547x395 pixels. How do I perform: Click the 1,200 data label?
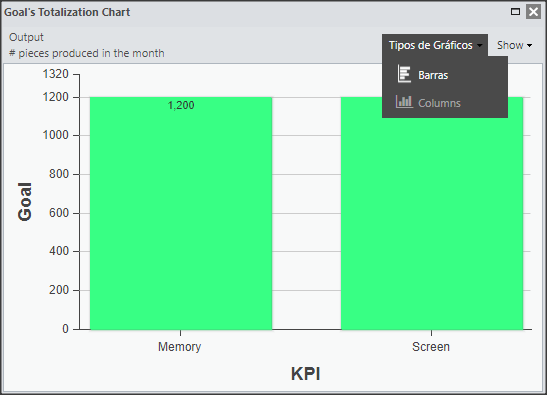181,105
